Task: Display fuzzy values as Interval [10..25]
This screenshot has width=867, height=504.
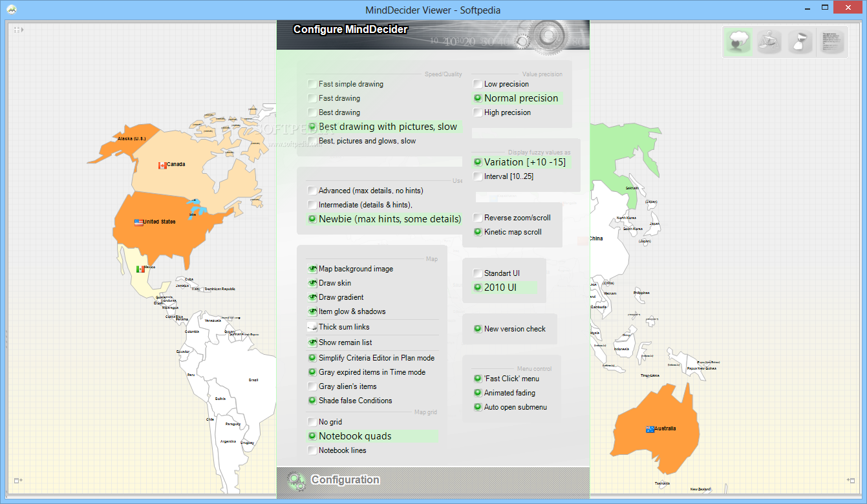Action: click(503, 176)
